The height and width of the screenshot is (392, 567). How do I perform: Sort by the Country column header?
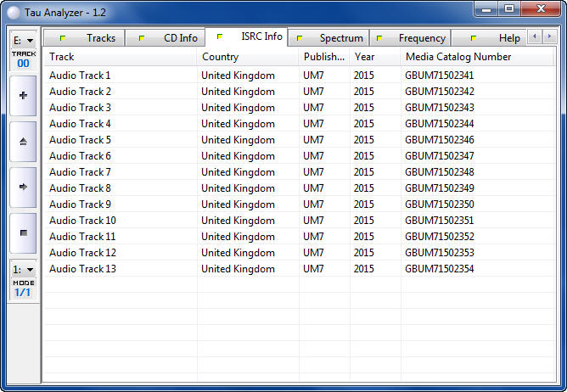[247, 57]
